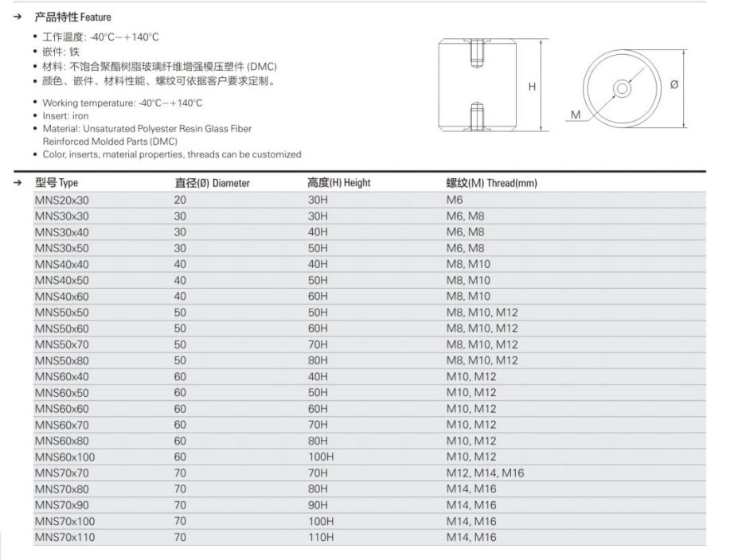Click the circular top-view insulator drawing

[x=622, y=88]
